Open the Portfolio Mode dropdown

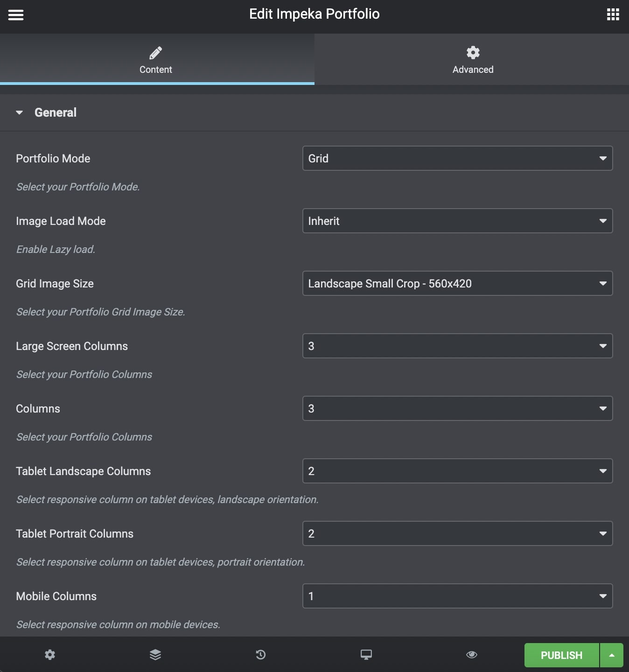pyautogui.click(x=457, y=159)
